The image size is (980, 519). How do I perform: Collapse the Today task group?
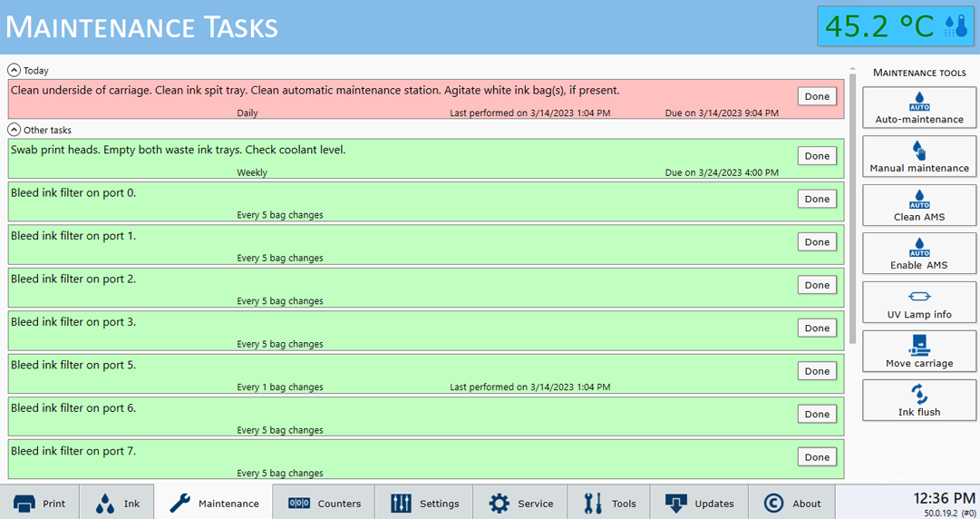click(14, 70)
